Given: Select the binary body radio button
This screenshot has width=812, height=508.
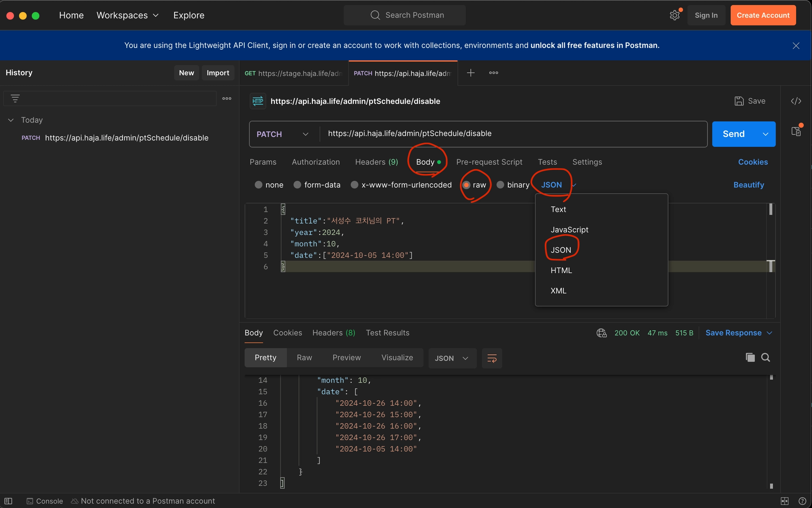Looking at the screenshot, I should [500, 185].
